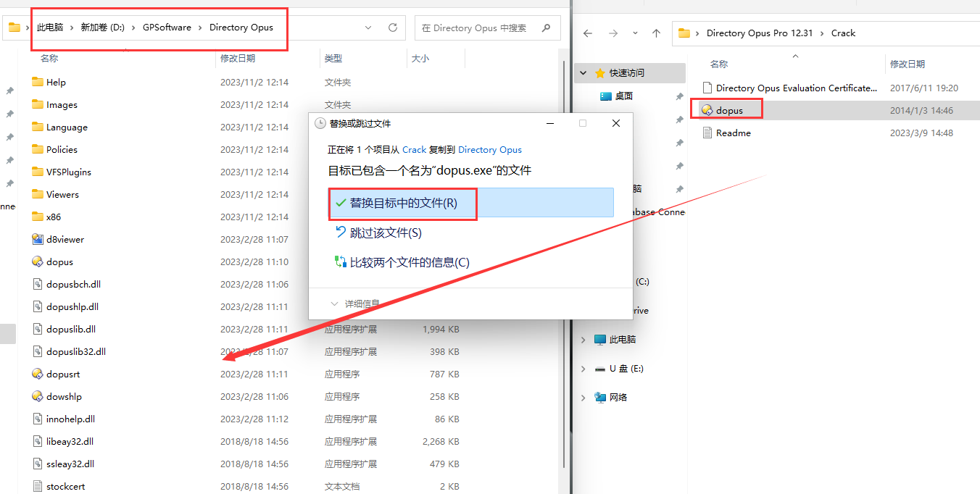Select the dopusrt application icon
This screenshot has height=494, width=980.
click(x=38, y=374)
